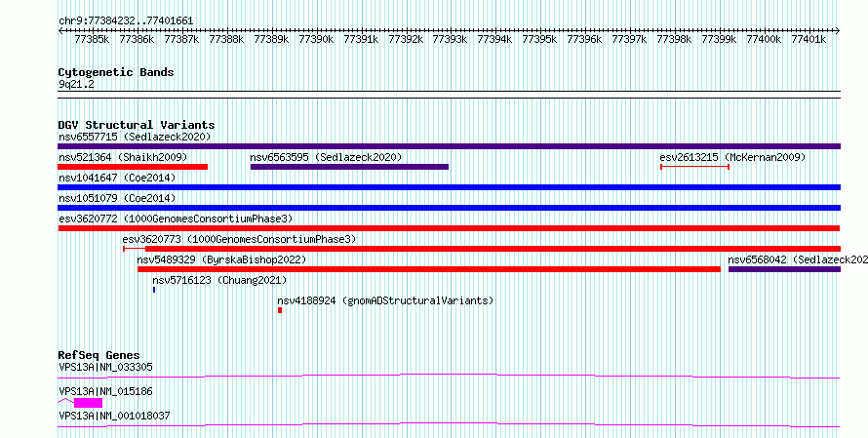Select the magenta VPS13A NM_015186 exon block
The image size is (868, 438).
[88, 403]
